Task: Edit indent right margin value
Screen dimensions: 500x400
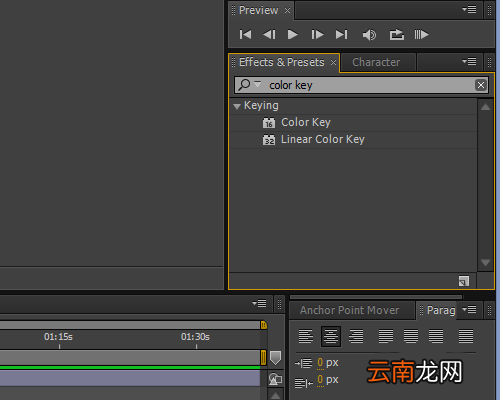Action: pos(320,380)
